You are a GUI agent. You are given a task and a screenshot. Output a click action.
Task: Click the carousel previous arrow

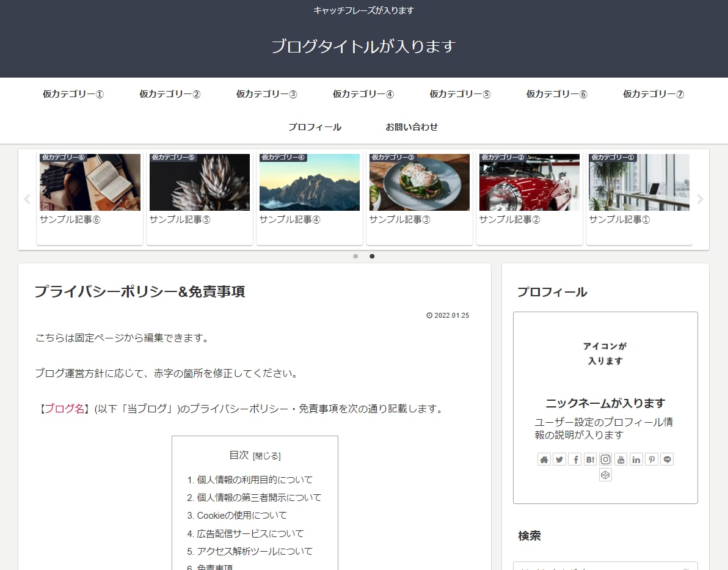tap(27, 199)
